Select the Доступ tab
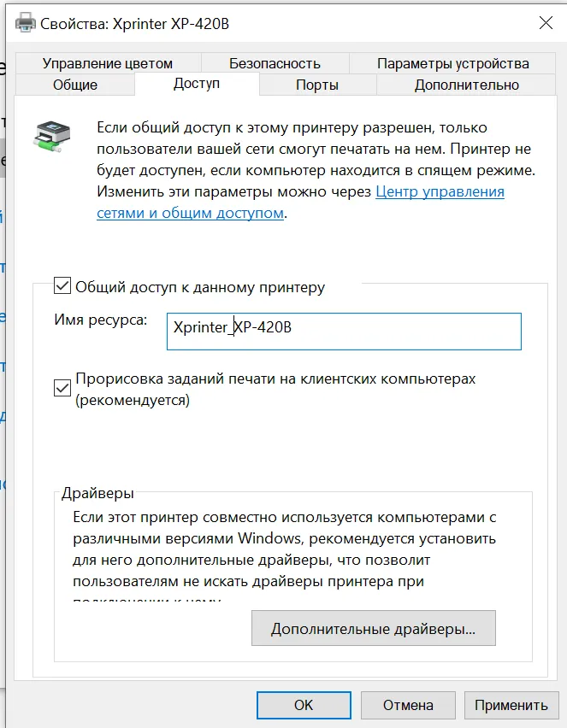Image resolution: width=567 pixels, height=728 pixels. [197, 84]
